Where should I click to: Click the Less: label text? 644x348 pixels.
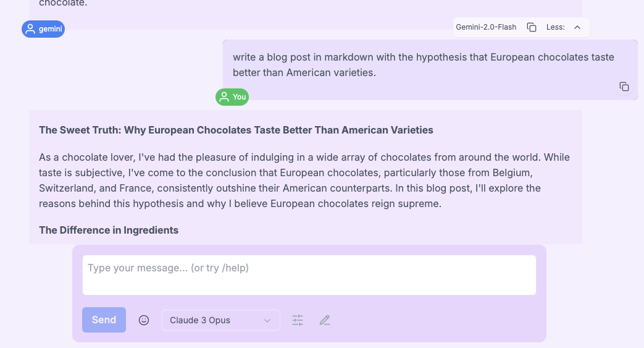pos(555,27)
